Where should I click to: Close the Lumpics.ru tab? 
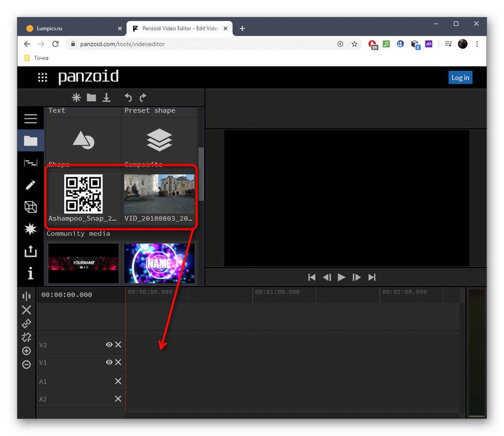tap(119, 28)
